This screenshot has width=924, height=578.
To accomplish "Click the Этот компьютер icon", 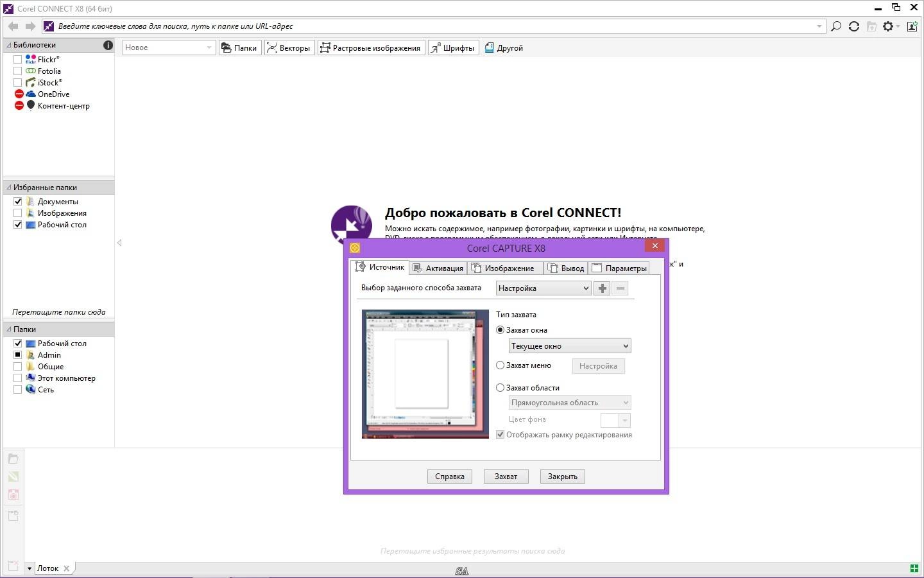I will pyautogui.click(x=30, y=378).
